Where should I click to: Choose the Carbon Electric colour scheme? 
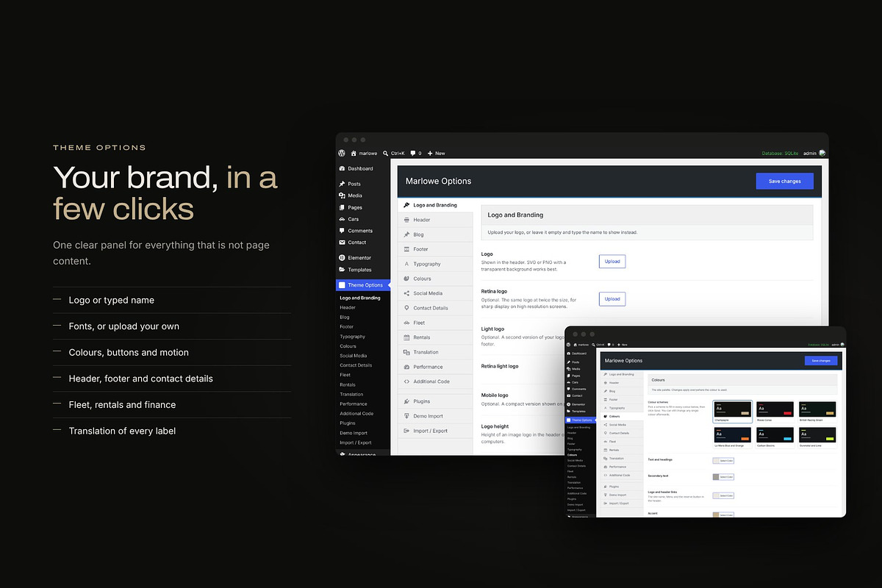775,437
